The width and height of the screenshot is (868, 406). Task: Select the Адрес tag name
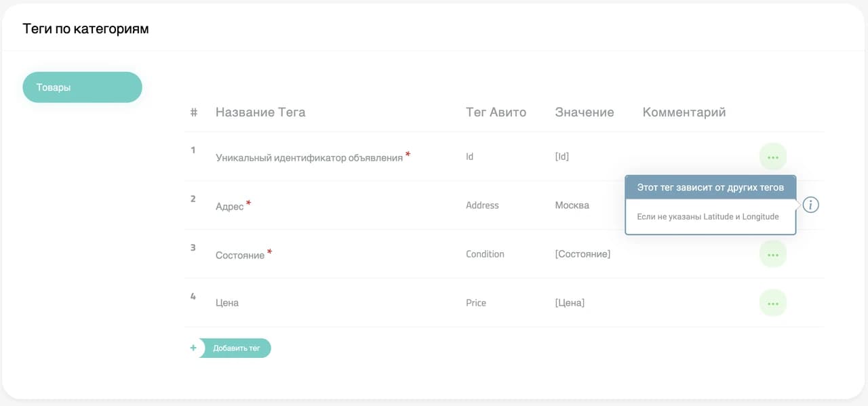(229, 206)
